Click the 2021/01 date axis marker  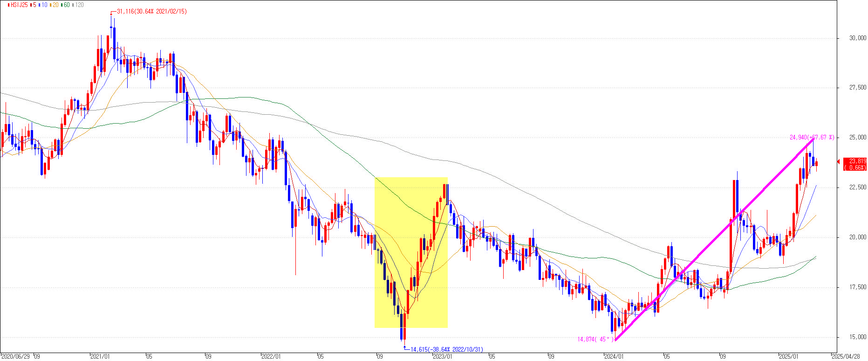click(x=100, y=357)
